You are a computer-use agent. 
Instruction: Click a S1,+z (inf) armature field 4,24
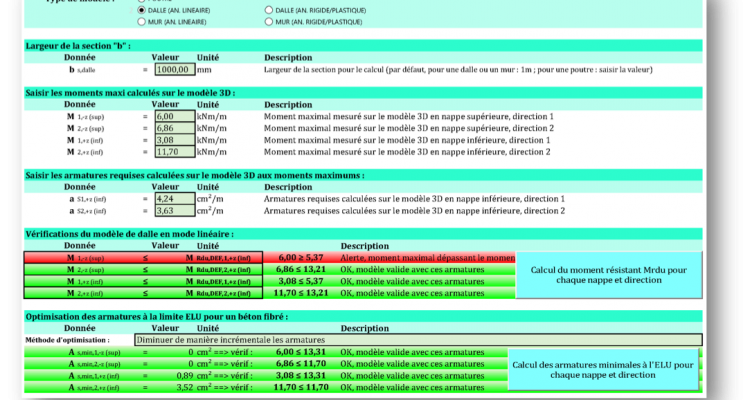[x=175, y=199]
